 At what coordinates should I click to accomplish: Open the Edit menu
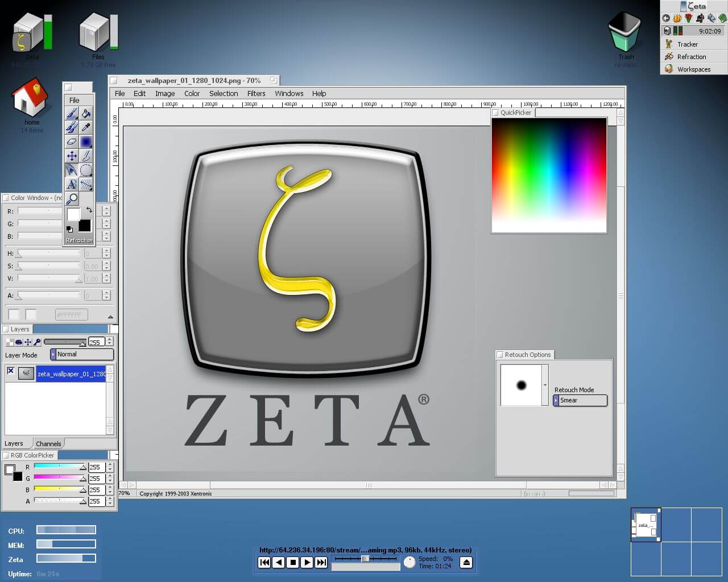(x=139, y=94)
